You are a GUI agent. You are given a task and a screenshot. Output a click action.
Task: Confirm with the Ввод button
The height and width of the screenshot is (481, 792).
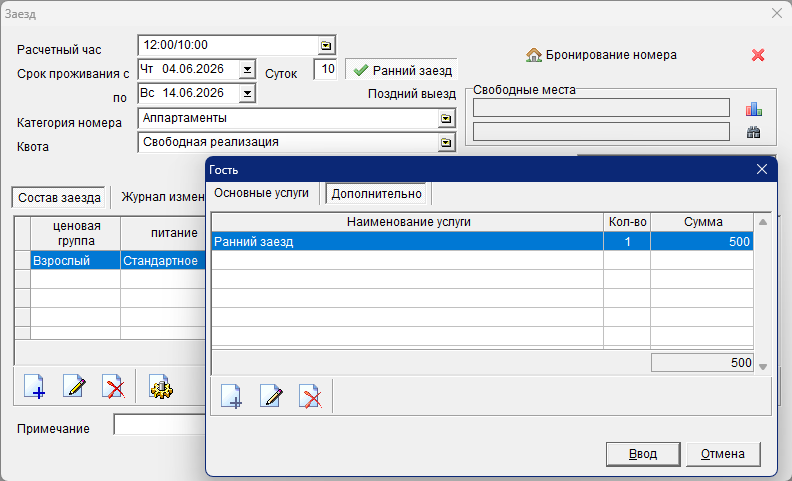point(643,454)
